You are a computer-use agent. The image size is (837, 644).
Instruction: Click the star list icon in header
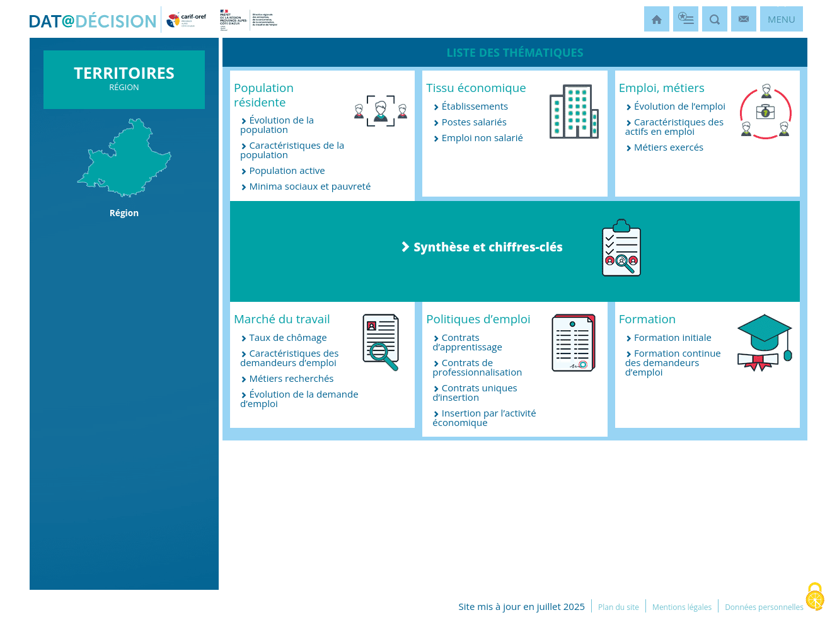pos(685,20)
